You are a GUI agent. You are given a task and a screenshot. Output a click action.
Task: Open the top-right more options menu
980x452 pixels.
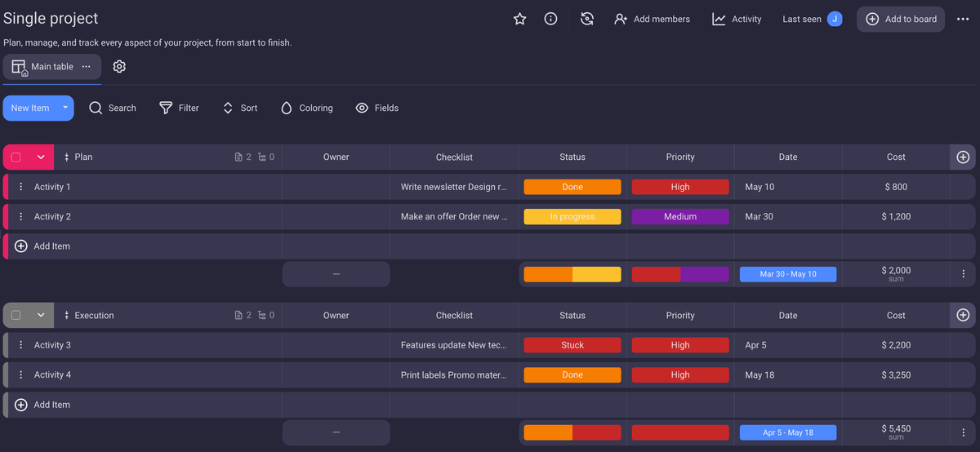[x=963, y=19]
